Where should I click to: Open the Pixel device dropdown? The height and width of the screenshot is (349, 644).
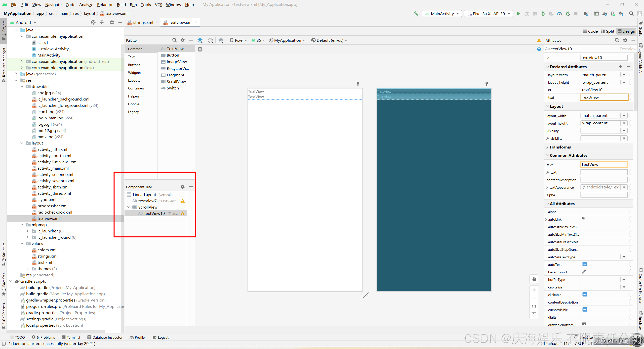click(x=238, y=40)
